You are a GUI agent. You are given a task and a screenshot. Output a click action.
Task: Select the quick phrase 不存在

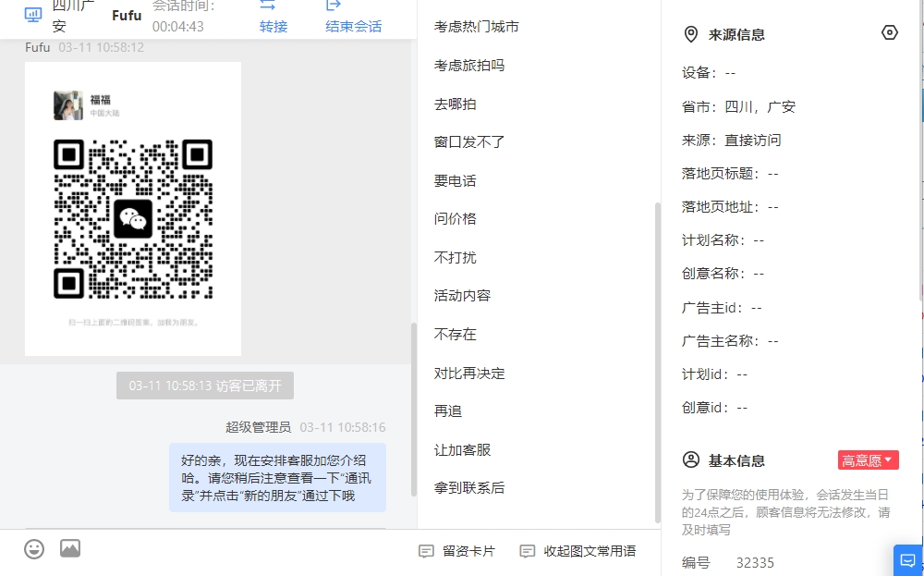click(x=455, y=335)
